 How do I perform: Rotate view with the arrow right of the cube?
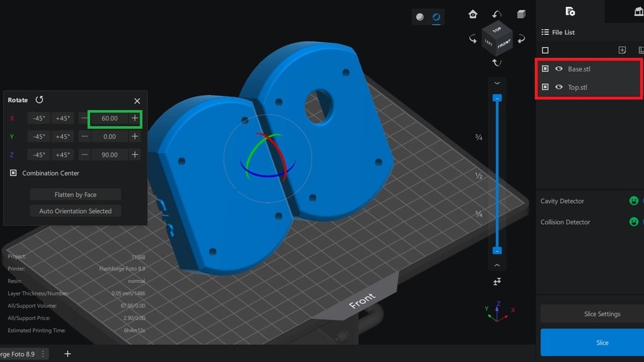521,39
